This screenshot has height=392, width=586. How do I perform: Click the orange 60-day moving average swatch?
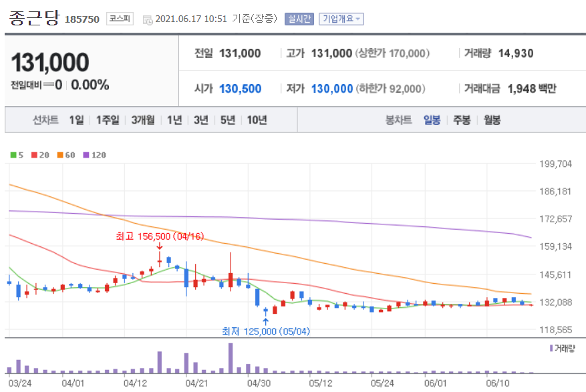pyautogui.click(x=59, y=155)
